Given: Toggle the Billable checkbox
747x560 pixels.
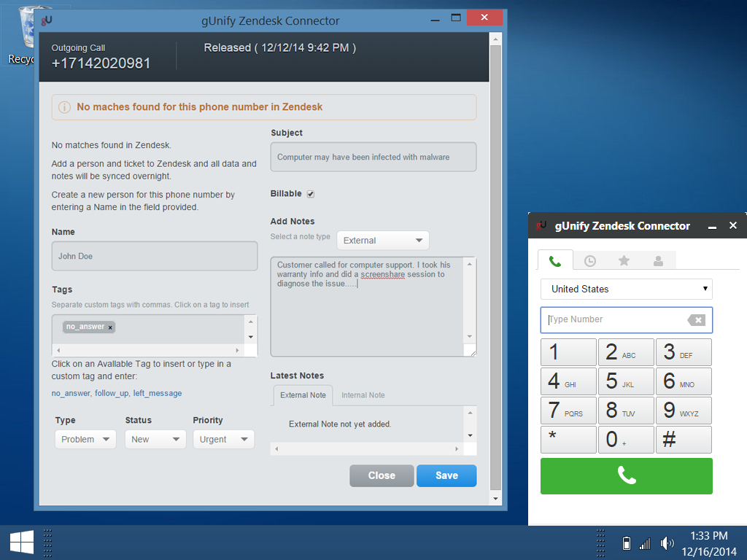Looking at the screenshot, I should 311,194.
